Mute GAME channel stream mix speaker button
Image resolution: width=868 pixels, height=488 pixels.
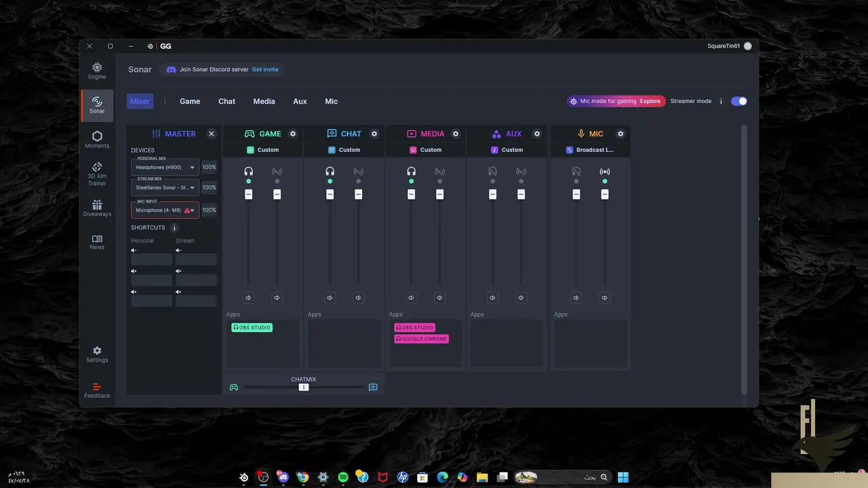tap(277, 298)
